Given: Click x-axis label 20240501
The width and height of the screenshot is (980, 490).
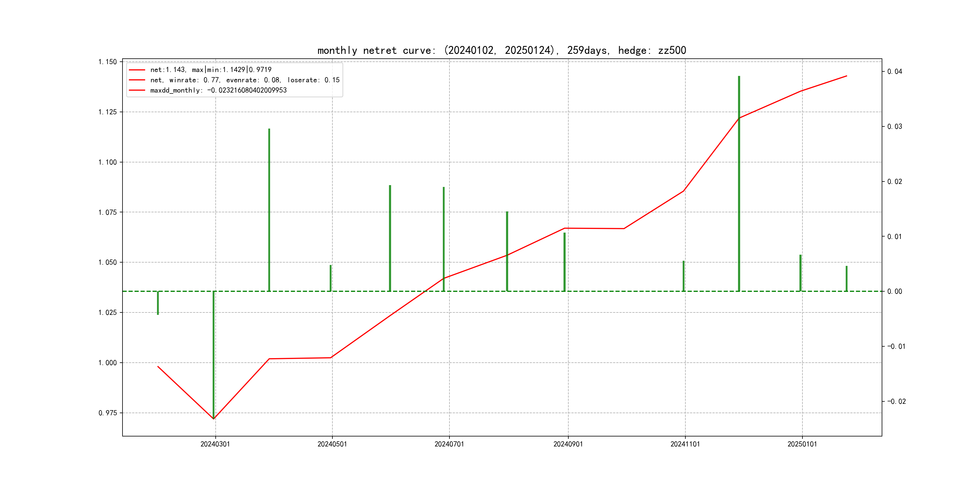Looking at the screenshot, I should pyautogui.click(x=332, y=444).
